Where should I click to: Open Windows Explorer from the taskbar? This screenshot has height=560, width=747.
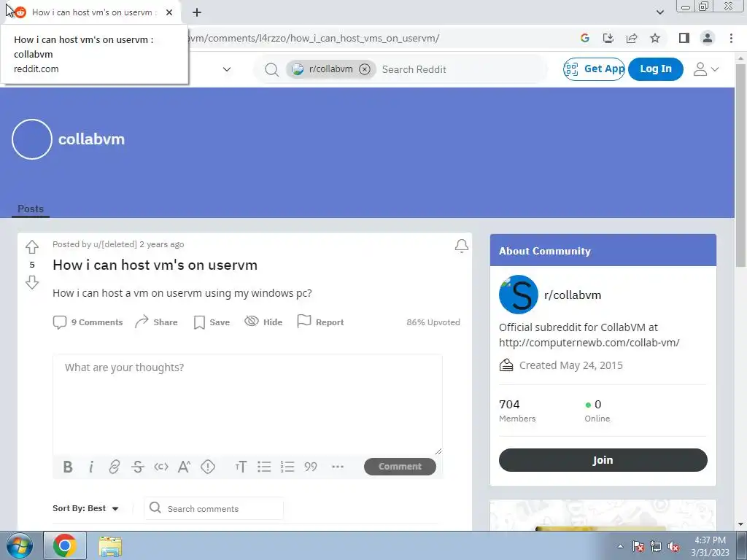click(110, 546)
